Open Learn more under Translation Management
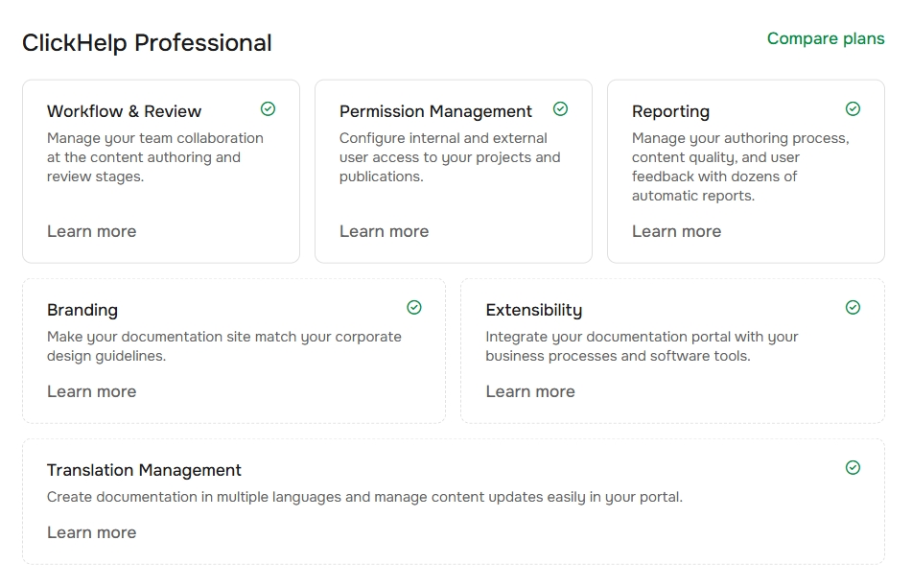 coord(91,532)
